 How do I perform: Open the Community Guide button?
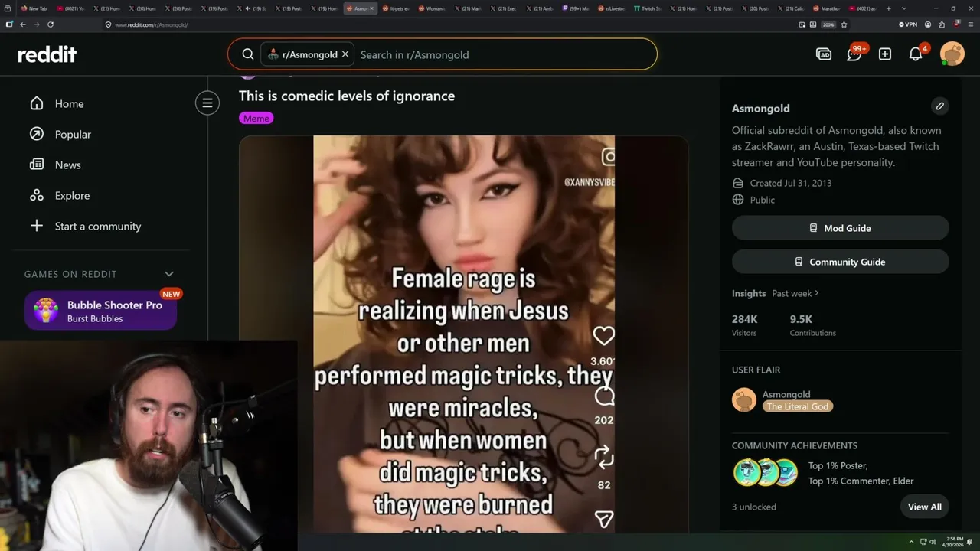coord(840,262)
